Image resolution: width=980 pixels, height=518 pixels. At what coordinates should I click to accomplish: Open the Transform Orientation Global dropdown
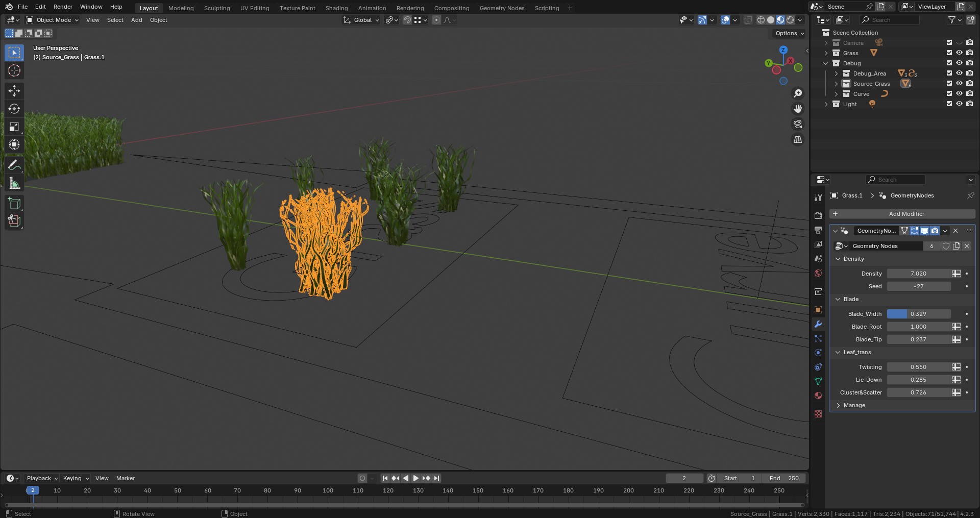point(361,20)
